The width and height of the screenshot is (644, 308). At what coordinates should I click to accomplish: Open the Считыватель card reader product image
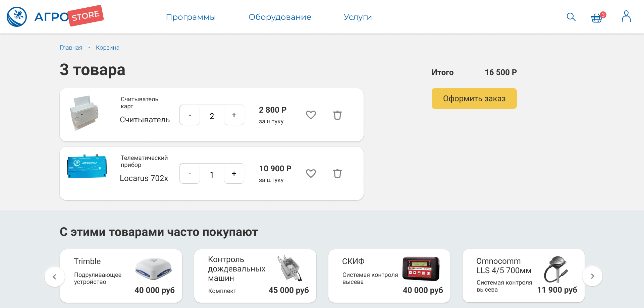pyautogui.click(x=84, y=113)
